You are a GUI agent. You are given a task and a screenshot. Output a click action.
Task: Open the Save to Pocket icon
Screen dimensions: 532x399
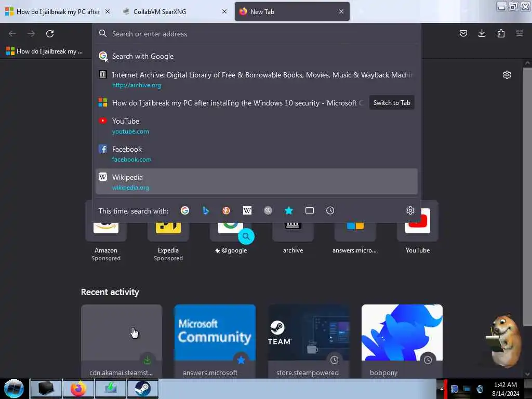click(463, 33)
